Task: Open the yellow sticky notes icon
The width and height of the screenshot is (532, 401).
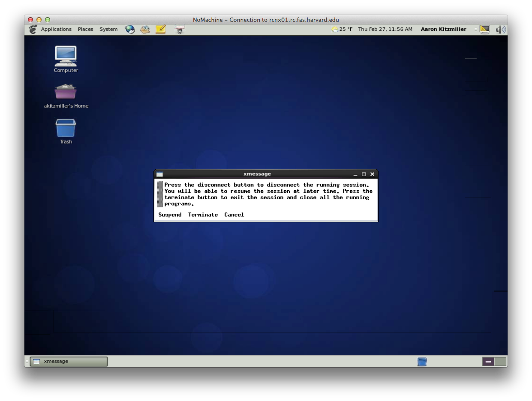Action: click(161, 29)
